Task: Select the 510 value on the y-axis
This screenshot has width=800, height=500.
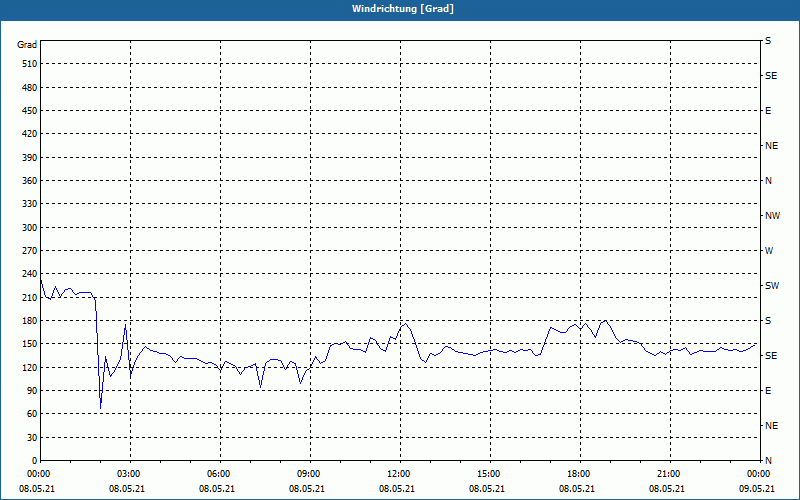Action: pyautogui.click(x=30, y=64)
